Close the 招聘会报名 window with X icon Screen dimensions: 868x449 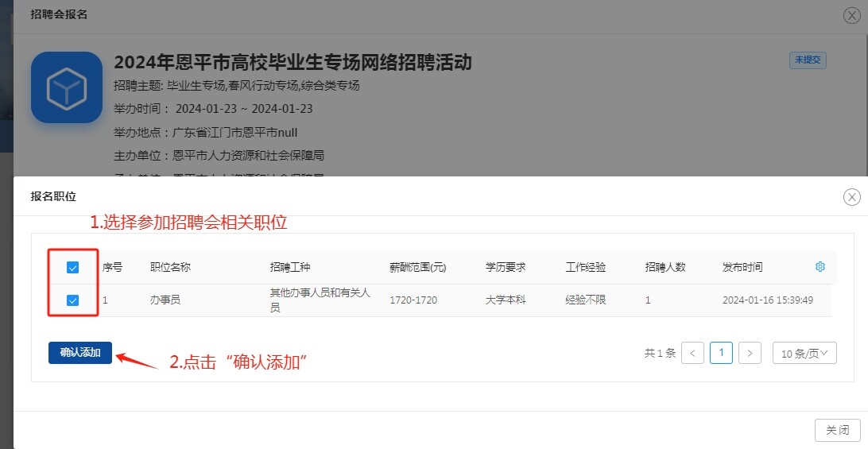851,15
